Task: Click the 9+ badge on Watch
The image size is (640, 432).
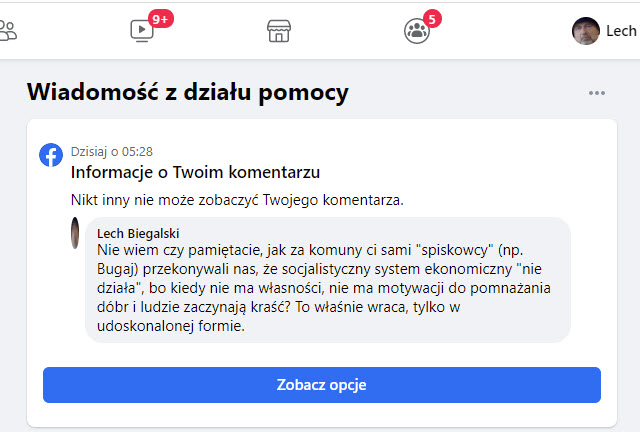Action: coord(160,18)
